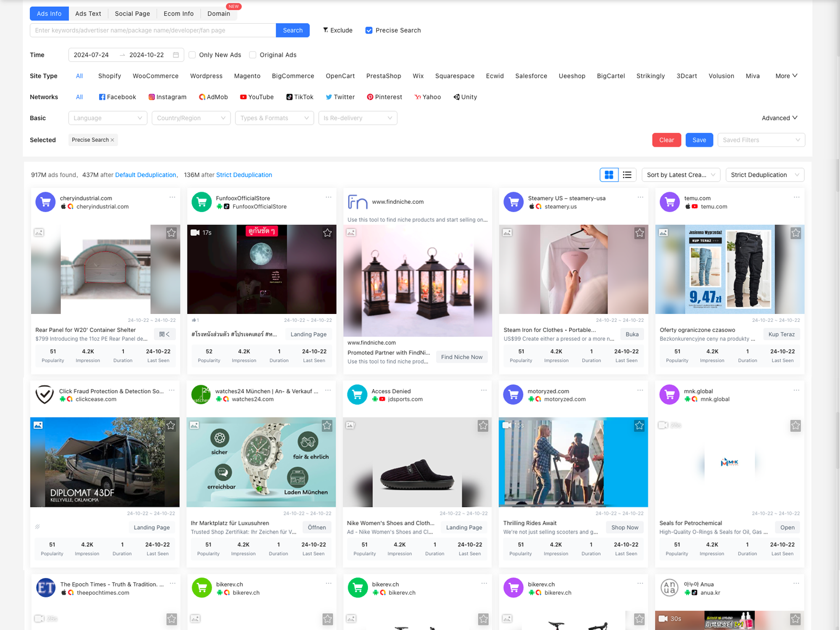Expand Advanced filter options
The height and width of the screenshot is (630, 840).
779,118
